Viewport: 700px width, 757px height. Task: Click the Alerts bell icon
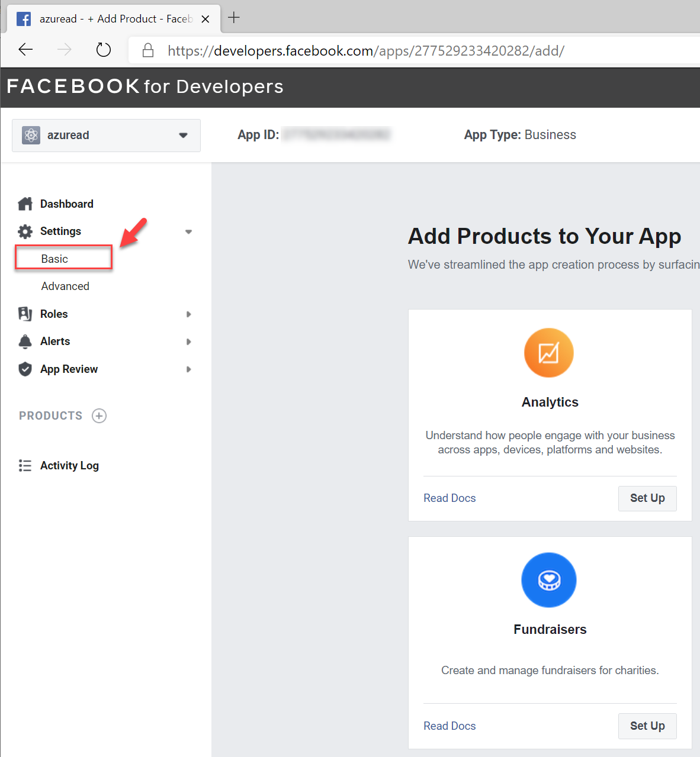25,342
